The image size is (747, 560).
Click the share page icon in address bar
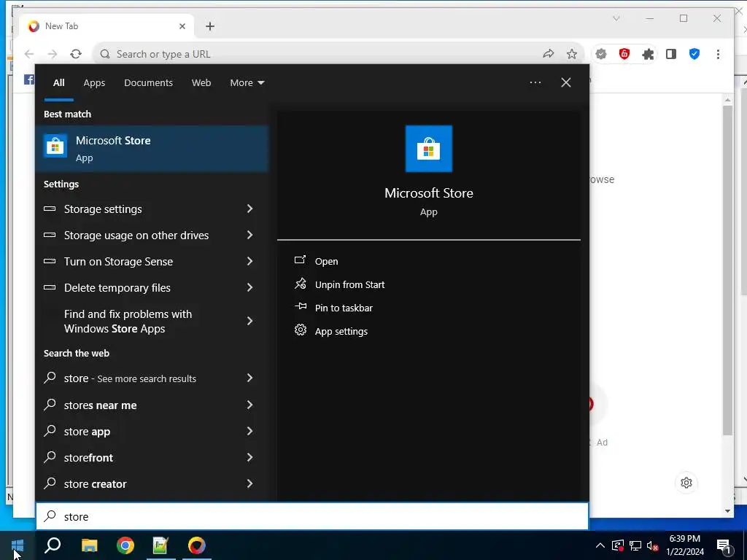point(549,54)
